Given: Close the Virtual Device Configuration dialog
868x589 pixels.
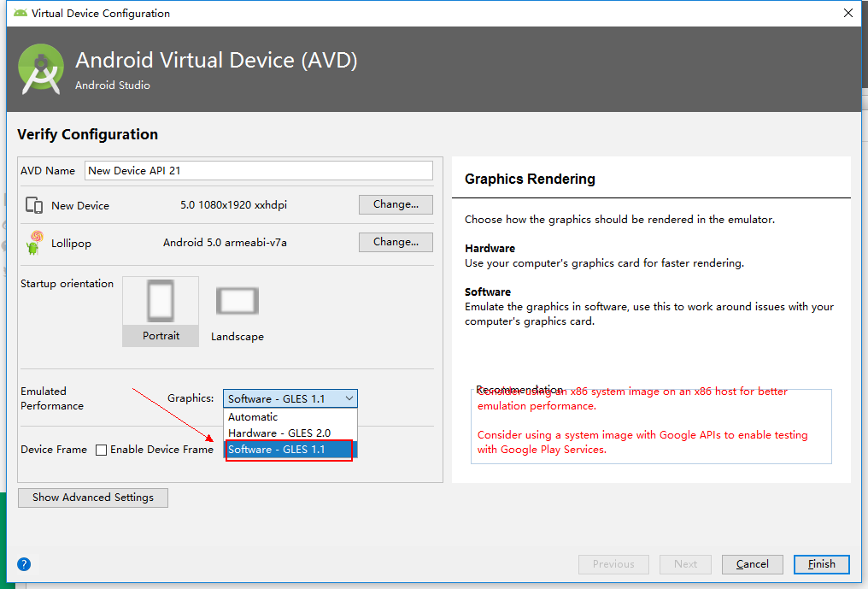Looking at the screenshot, I should (848, 13).
